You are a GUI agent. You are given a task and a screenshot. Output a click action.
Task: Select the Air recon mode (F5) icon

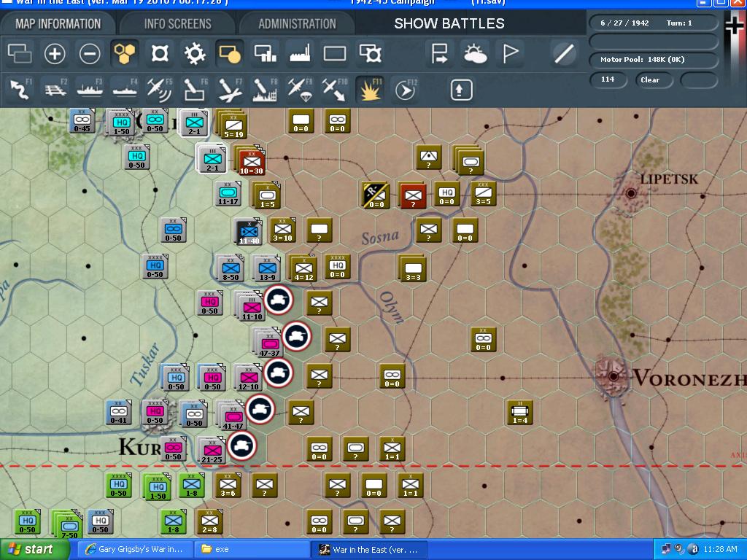tap(160, 90)
